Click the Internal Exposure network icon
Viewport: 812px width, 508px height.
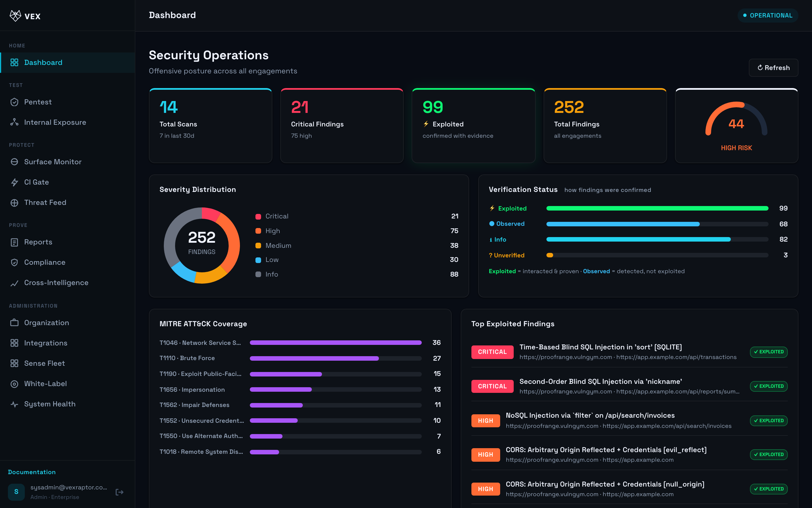click(x=14, y=122)
